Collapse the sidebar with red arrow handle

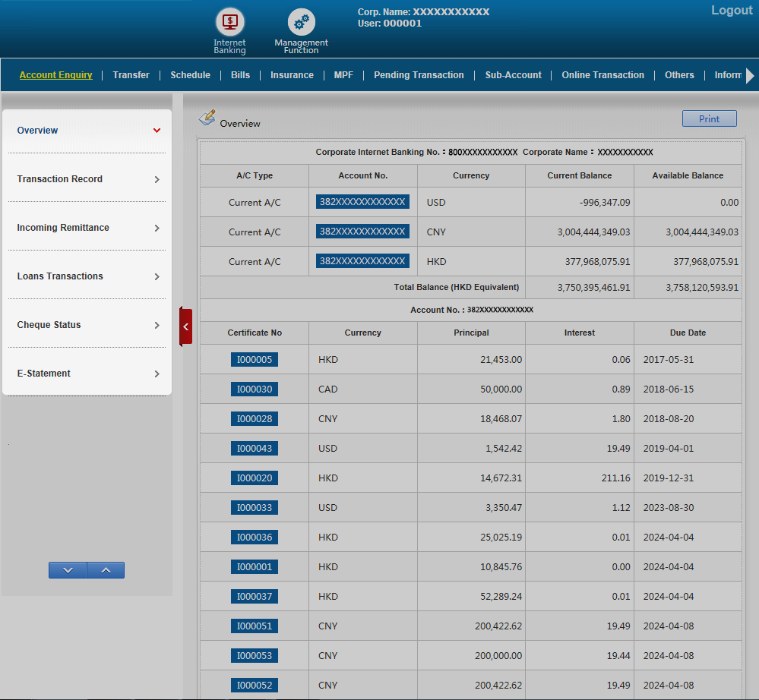[185, 326]
